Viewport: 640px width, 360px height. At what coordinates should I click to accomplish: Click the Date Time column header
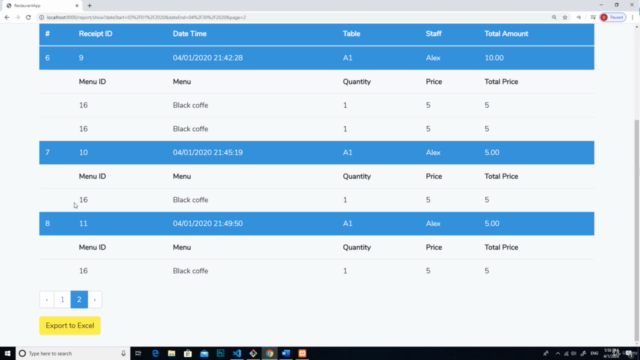click(189, 34)
